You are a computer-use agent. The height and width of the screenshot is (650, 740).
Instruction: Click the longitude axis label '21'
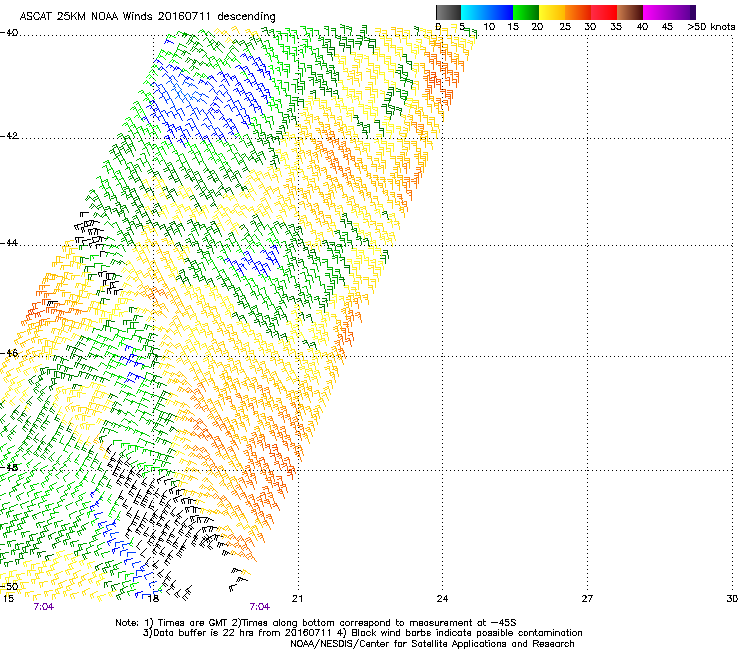coord(297,599)
